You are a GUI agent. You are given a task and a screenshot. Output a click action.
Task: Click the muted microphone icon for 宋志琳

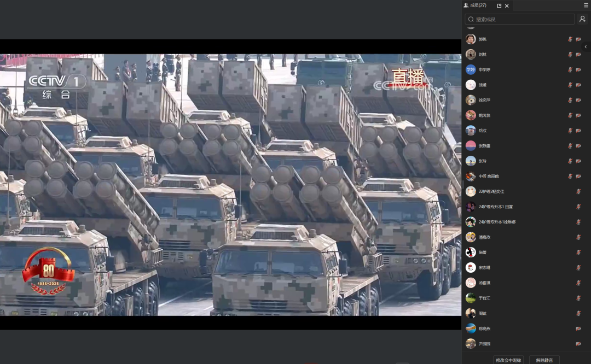pos(578,268)
